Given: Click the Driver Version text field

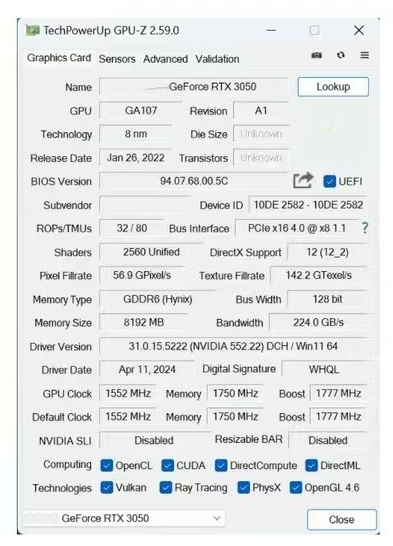Looking at the screenshot, I should pyautogui.click(x=233, y=346).
